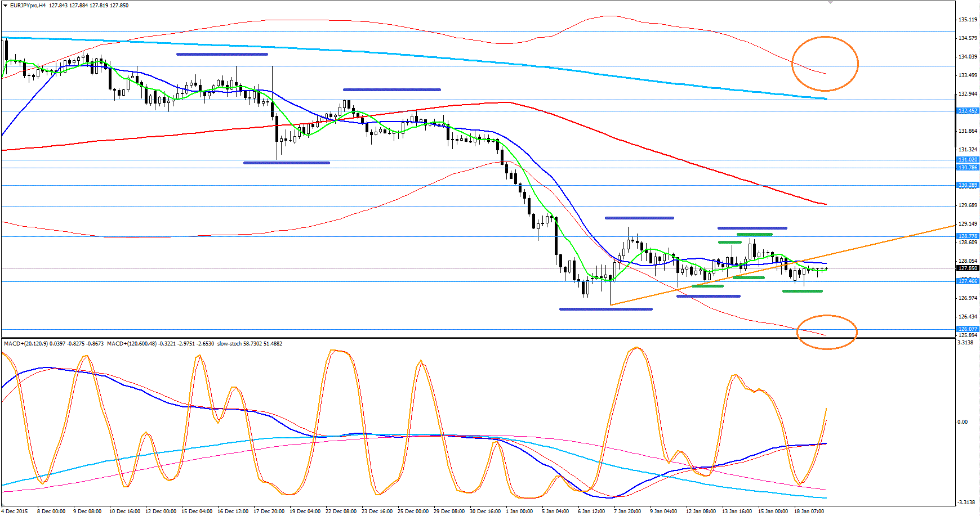The width and height of the screenshot is (980, 516).
Task: Click the 4 Dec 2015 date label
Action: click(x=14, y=511)
